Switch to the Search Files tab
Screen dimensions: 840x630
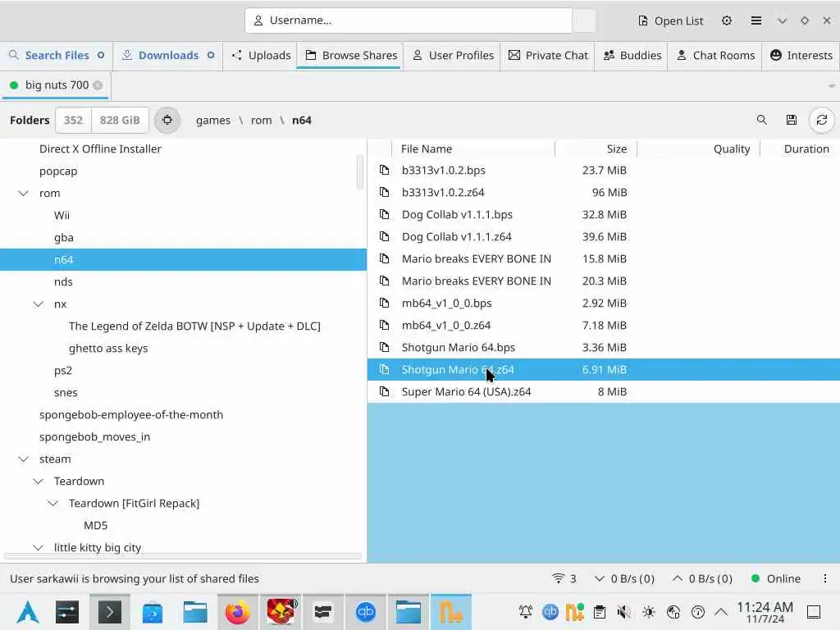[x=57, y=55]
